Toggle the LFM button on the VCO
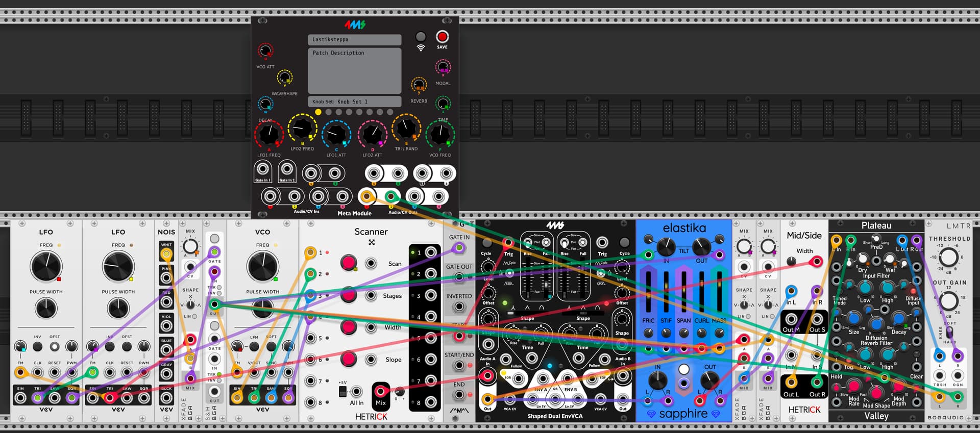980x433 pixels. (x=254, y=346)
